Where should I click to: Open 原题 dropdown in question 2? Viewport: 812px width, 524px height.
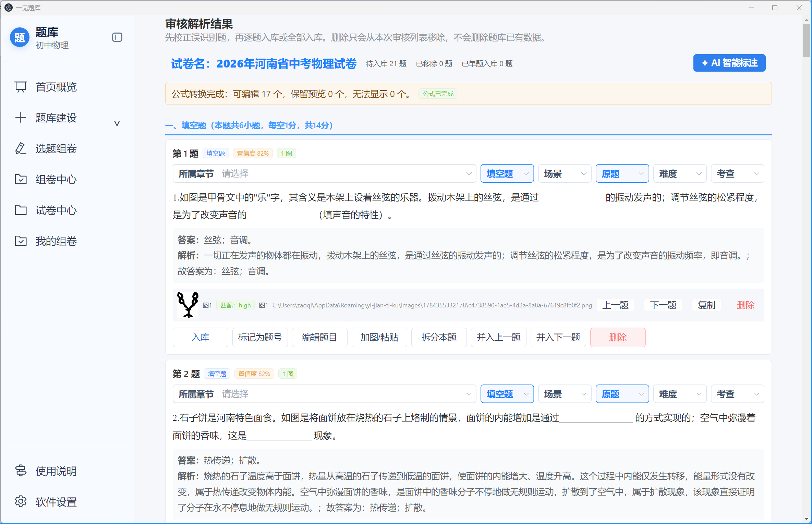(x=622, y=394)
